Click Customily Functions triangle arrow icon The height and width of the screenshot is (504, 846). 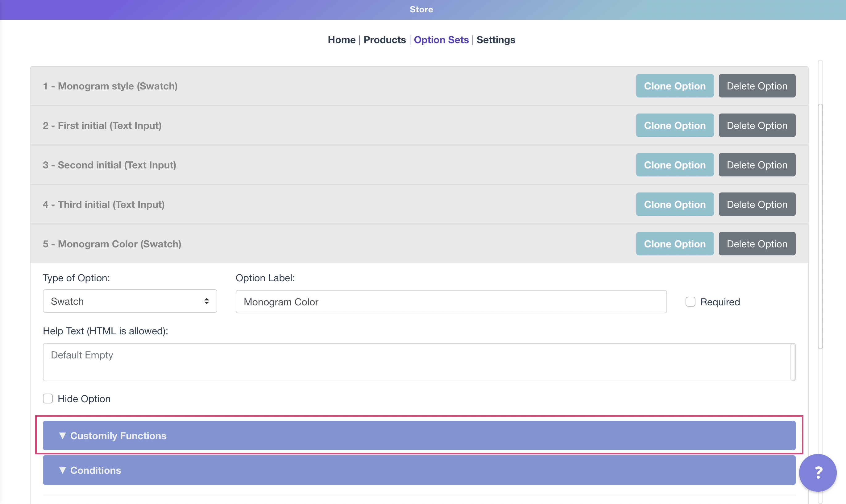coord(62,436)
